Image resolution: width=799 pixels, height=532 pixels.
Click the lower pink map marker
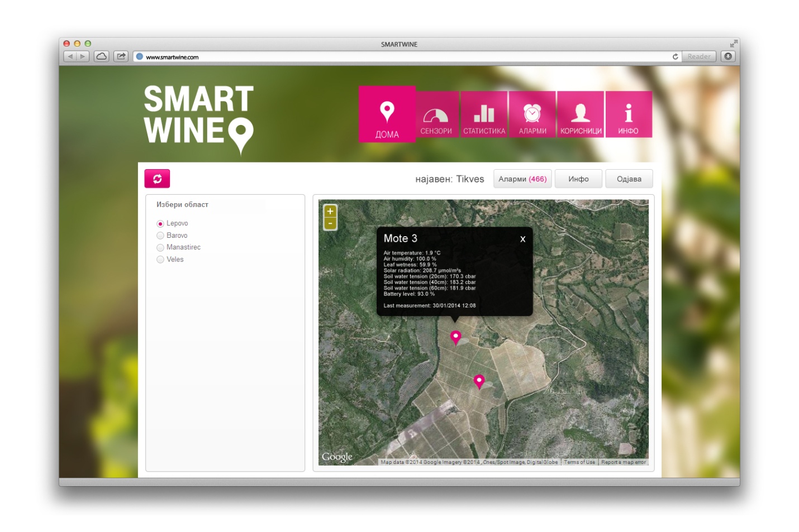tap(479, 381)
